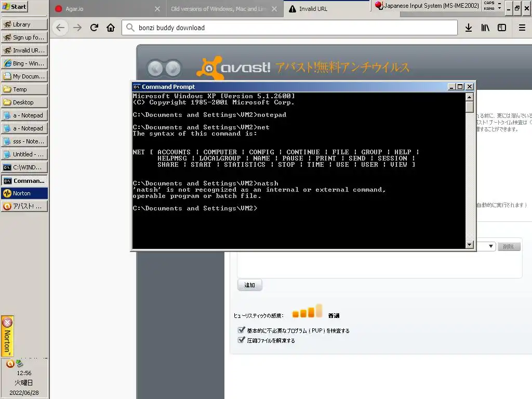Click the Command Prompt scrollbar thumb

pyautogui.click(x=470, y=107)
